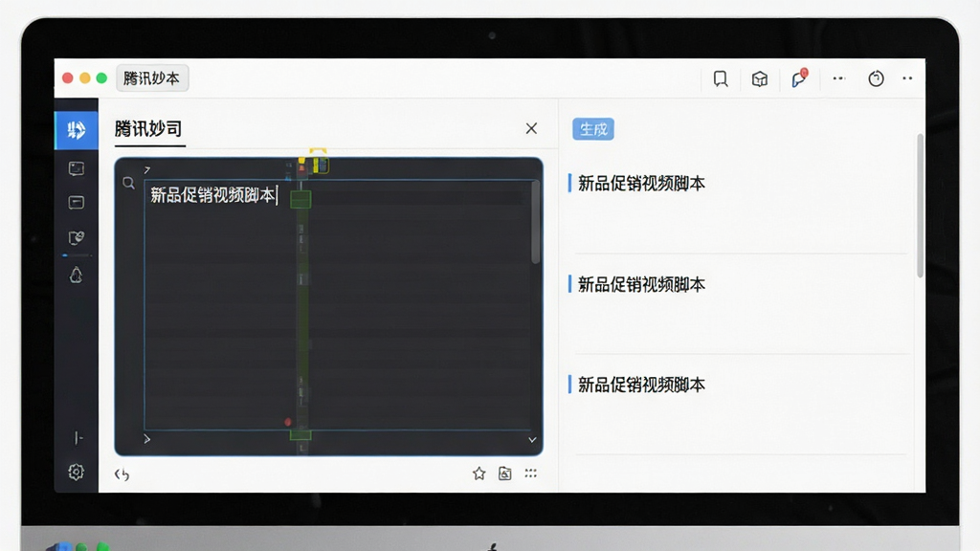Expand the small arrow at the editor's top-left
Viewport: 980px width, 551px height.
click(146, 170)
